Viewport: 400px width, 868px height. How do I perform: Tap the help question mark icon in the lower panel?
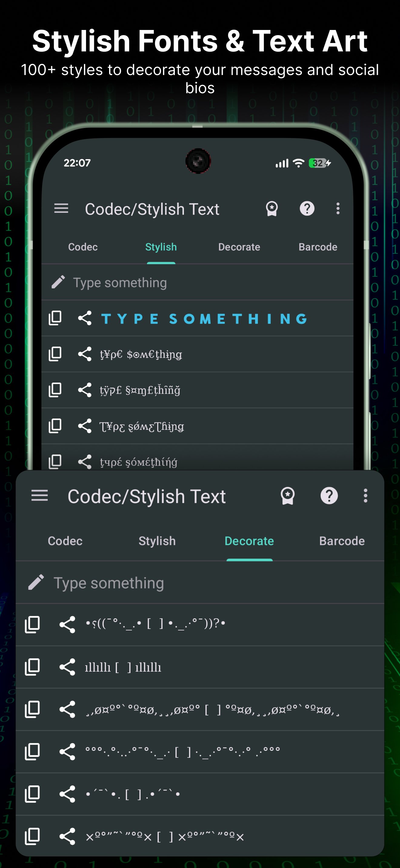click(x=329, y=496)
